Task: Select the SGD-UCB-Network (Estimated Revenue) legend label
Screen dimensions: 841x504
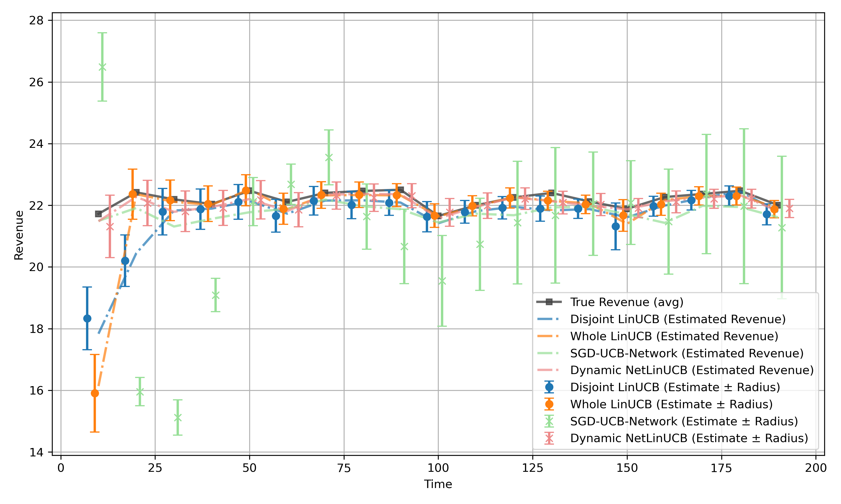Action: [687, 353]
